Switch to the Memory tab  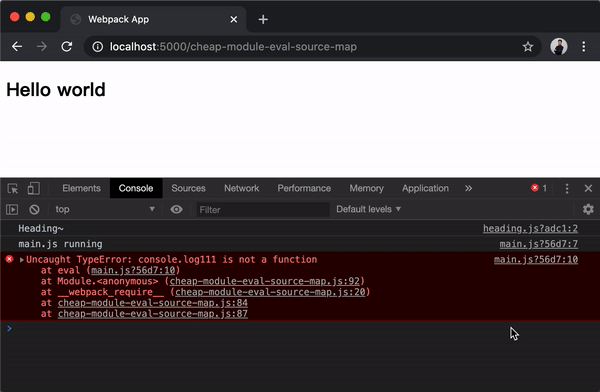[366, 188]
